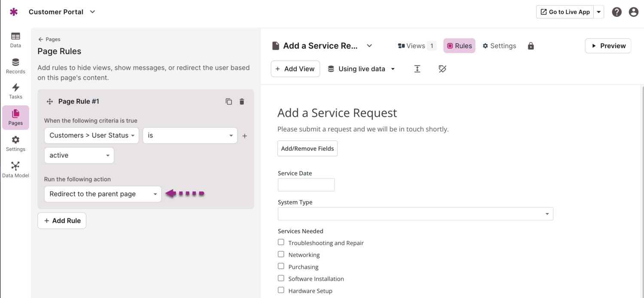Click the help question mark icon

pos(617,12)
